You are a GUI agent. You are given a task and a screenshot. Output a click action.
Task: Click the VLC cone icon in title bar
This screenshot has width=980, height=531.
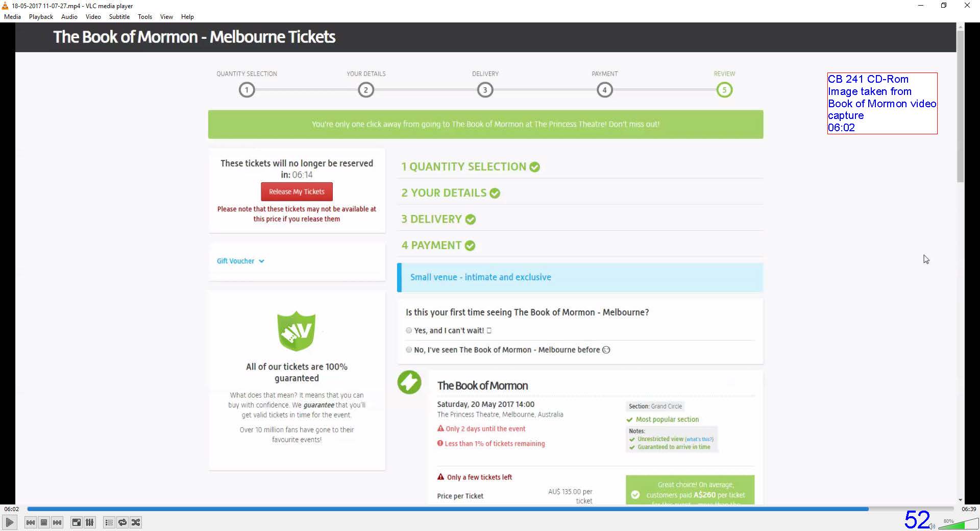pos(5,6)
